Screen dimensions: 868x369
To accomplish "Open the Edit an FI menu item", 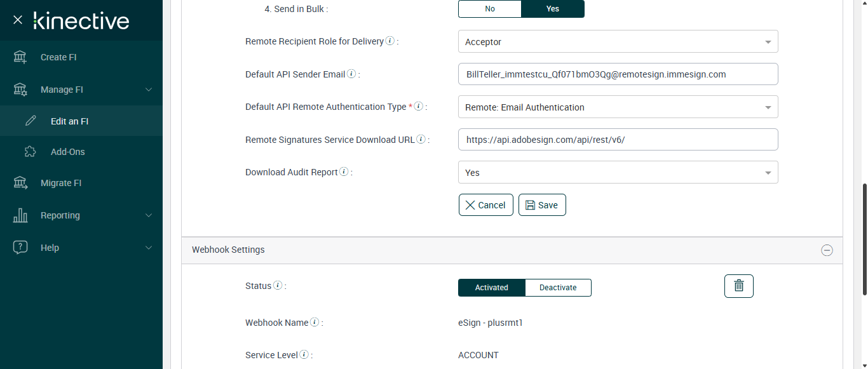I will pyautogui.click(x=69, y=121).
